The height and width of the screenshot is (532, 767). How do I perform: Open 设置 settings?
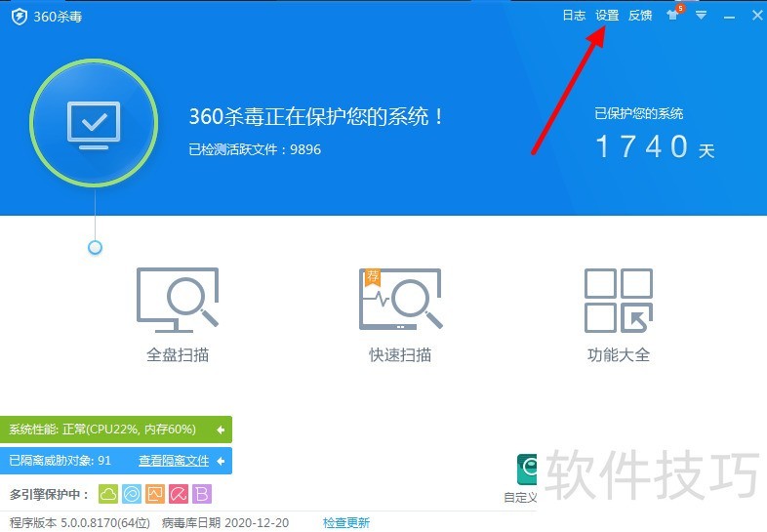pos(607,16)
